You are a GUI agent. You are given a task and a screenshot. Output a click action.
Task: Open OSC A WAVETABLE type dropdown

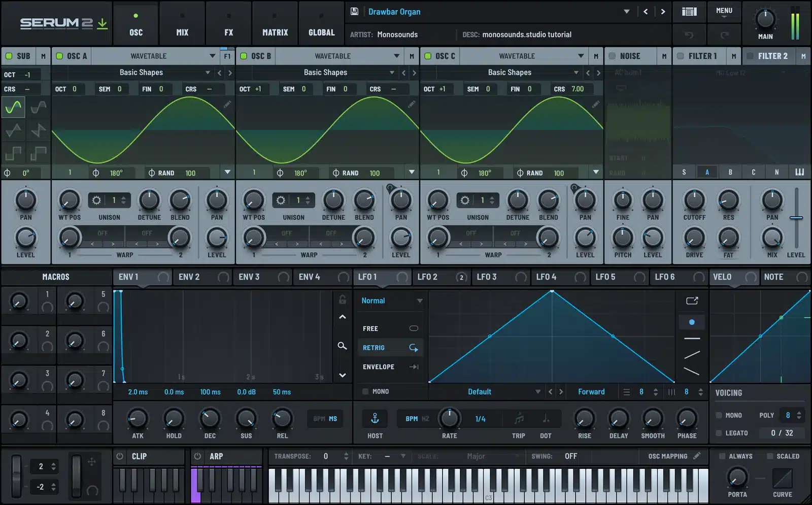[x=212, y=56]
